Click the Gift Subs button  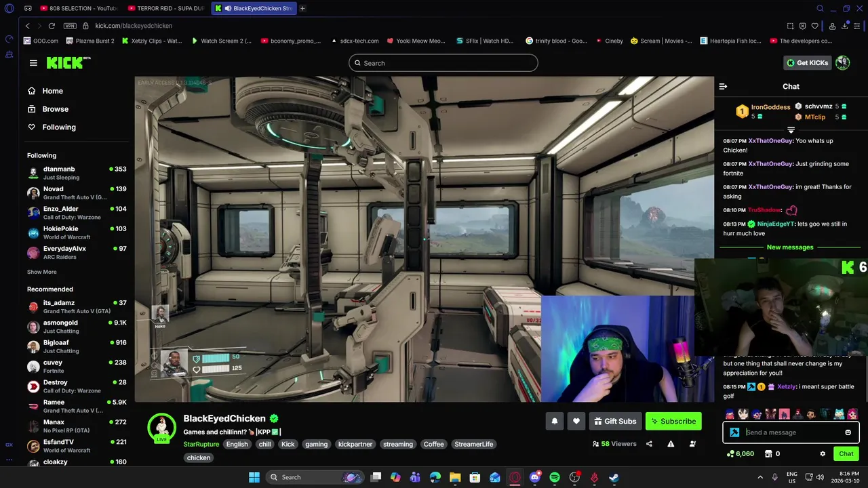click(615, 422)
